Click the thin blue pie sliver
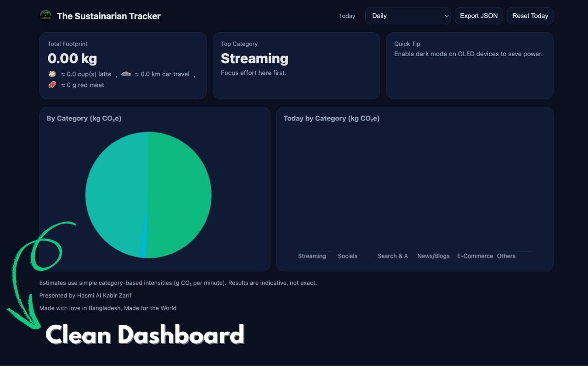Viewport: 588px width, 368px height. 143,251
